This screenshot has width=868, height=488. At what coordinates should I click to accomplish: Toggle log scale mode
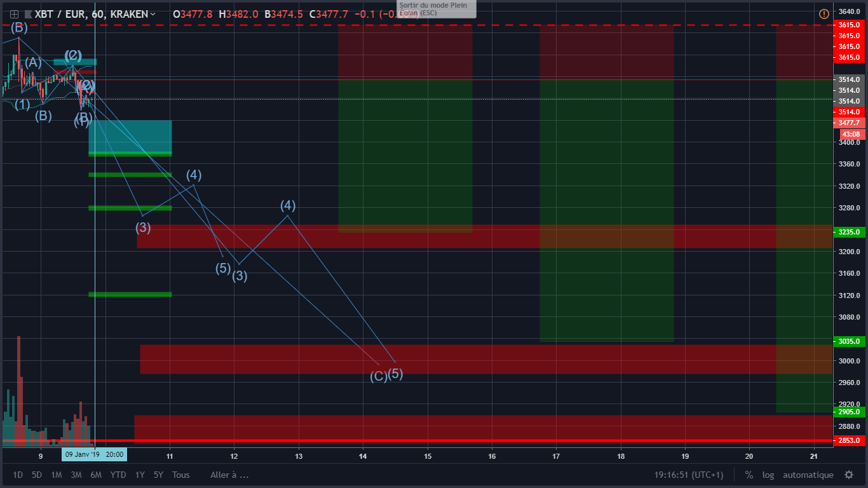tap(768, 475)
